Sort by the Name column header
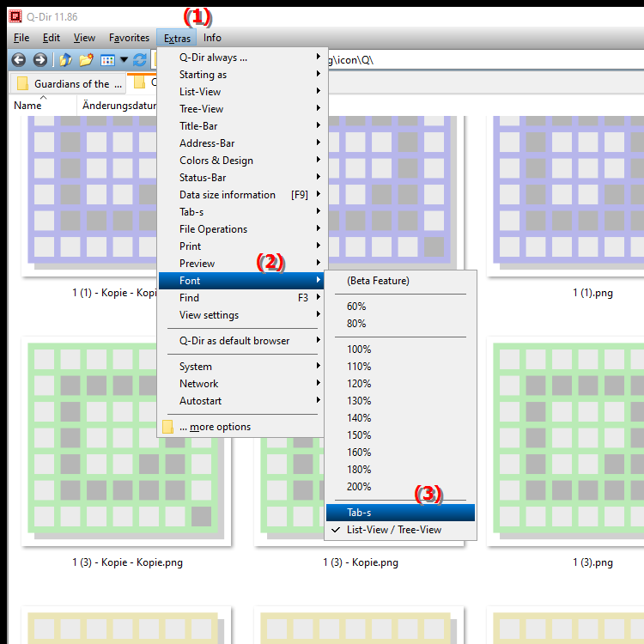 pyautogui.click(x=27, y=106)
